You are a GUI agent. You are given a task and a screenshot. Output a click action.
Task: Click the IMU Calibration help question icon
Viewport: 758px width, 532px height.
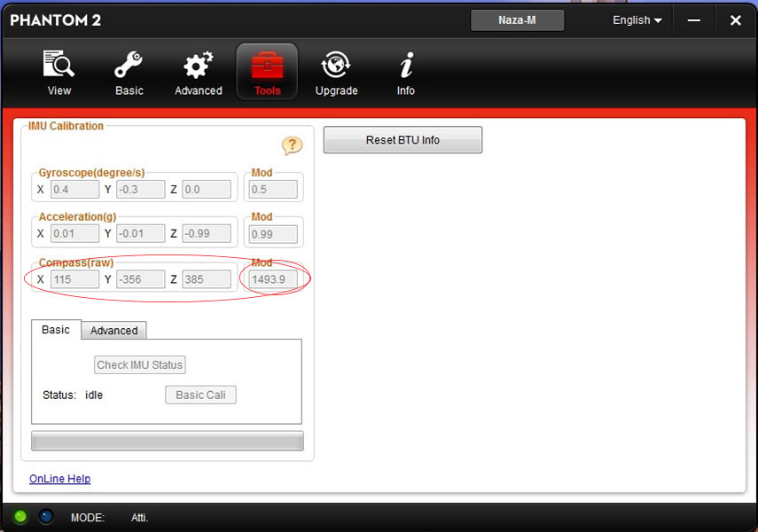[x=292, y=145]
